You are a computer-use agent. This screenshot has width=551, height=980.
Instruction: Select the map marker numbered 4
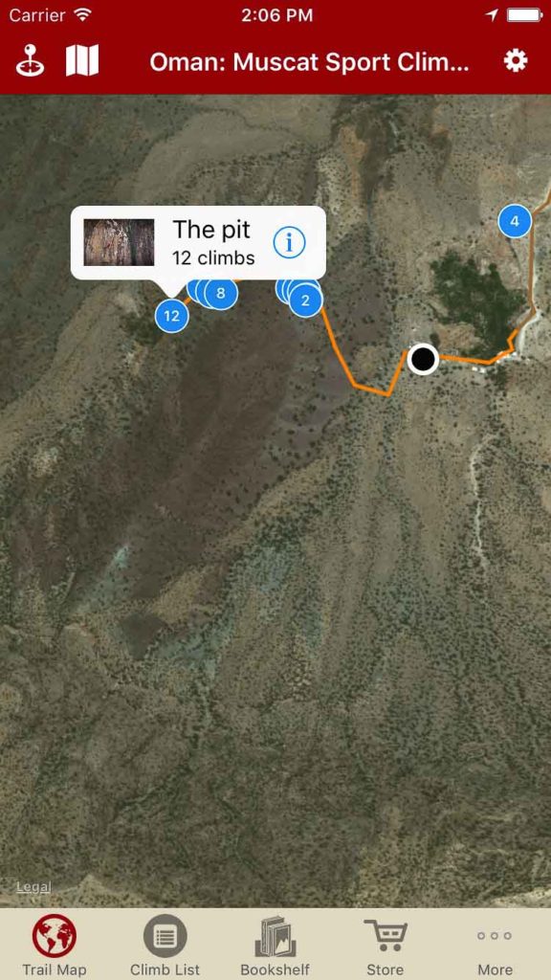515,221
